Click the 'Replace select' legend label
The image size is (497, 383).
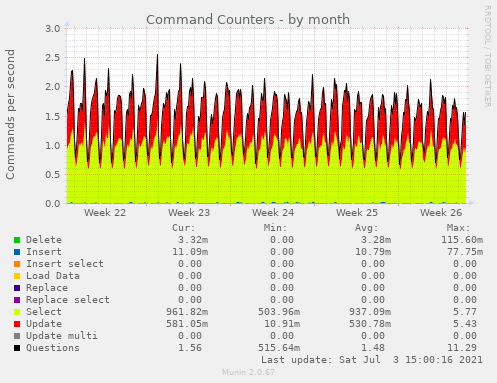pyautogui.click(x=68, y=300)
